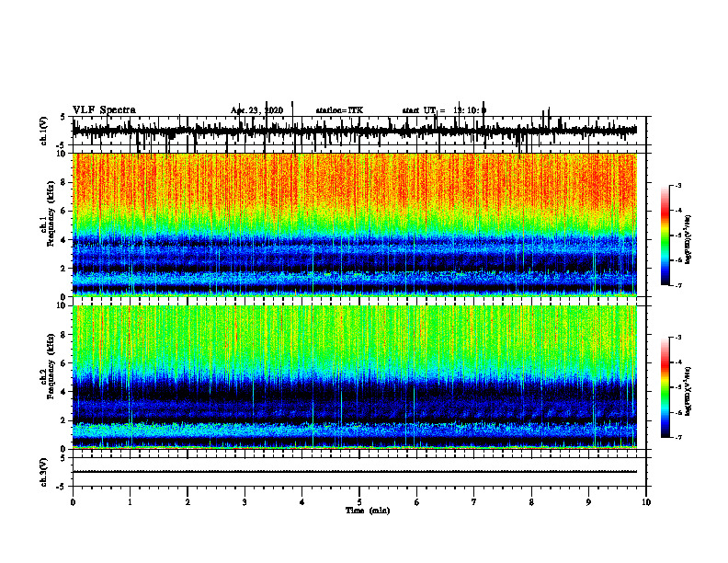Click time axis tick label '2'
The image size is (728, 563).
(x=188, y=502)
